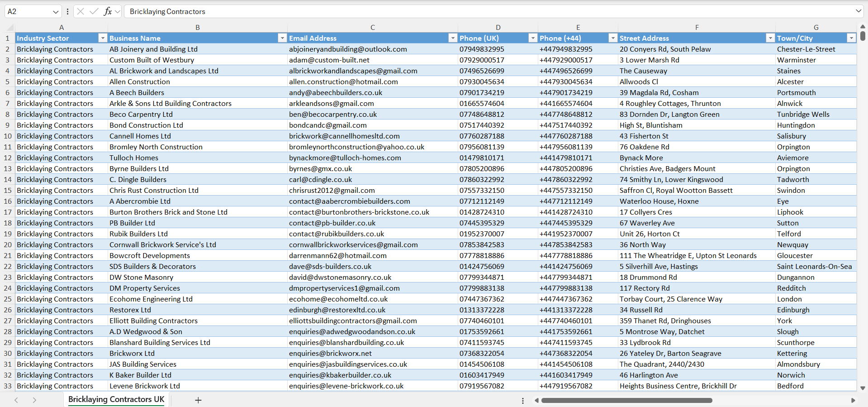868x407 pixels.
Task: Click the Name Box options dots icon
Action: pyautogui.click(x=67, y=12)
